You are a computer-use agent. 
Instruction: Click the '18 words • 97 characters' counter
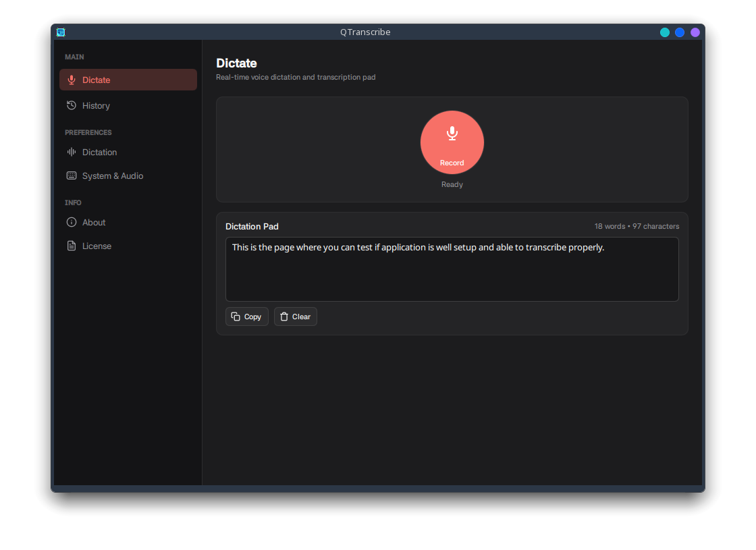click(637, 227)
